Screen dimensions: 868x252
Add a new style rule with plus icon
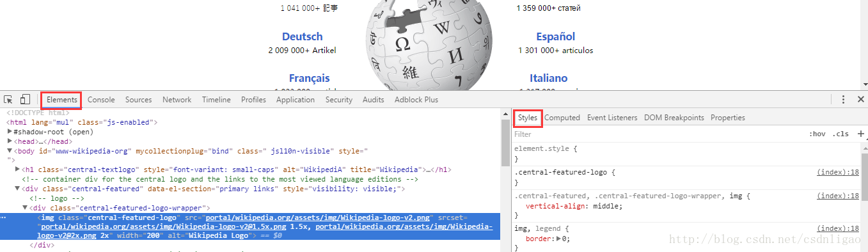click(860, 134)
